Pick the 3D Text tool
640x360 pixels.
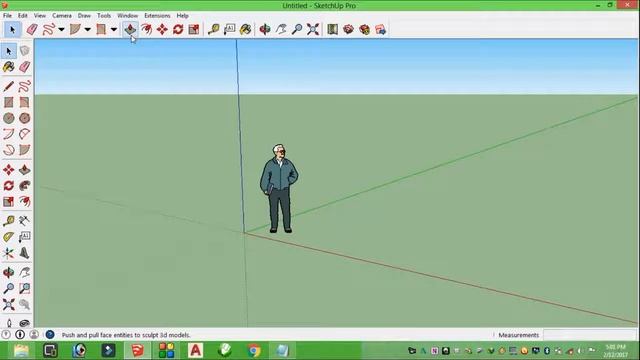click(x=24, y=253)
